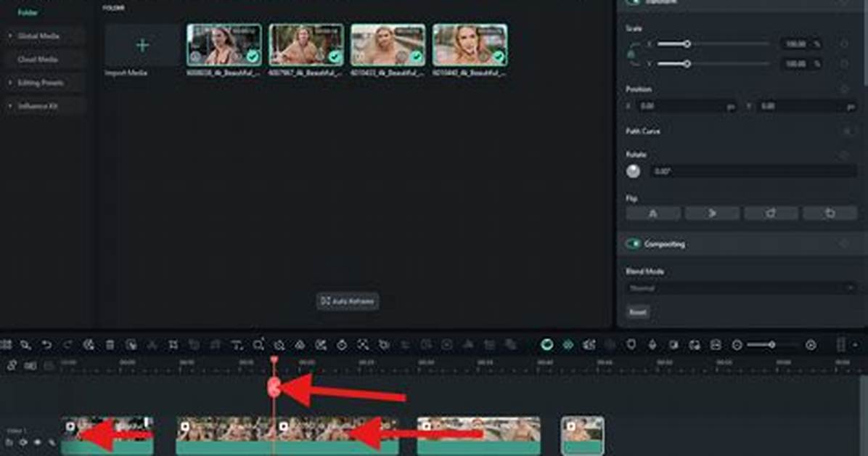Viewport: 868px width, 456px height.
Task: Flip clip horizontally
Action: tap(653, 213)
